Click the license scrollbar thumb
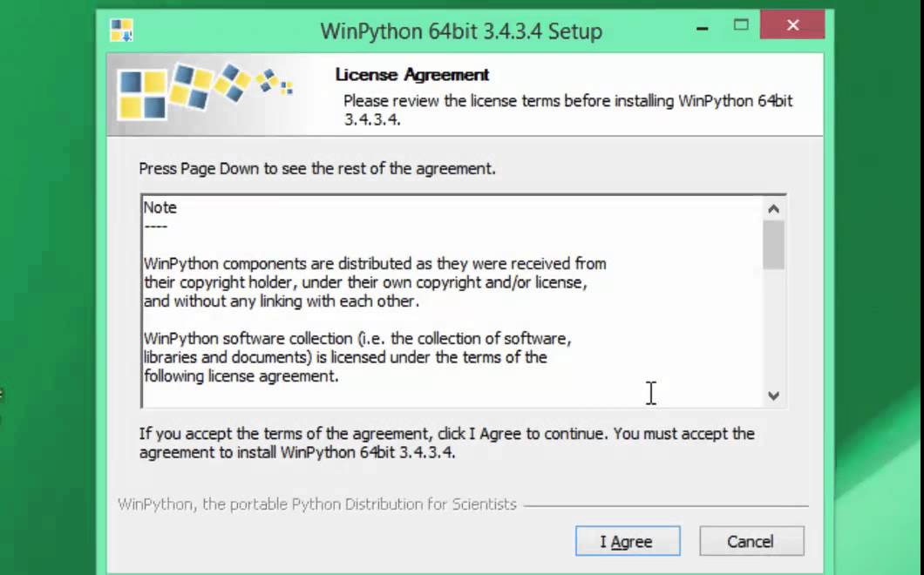 (773, 245)
